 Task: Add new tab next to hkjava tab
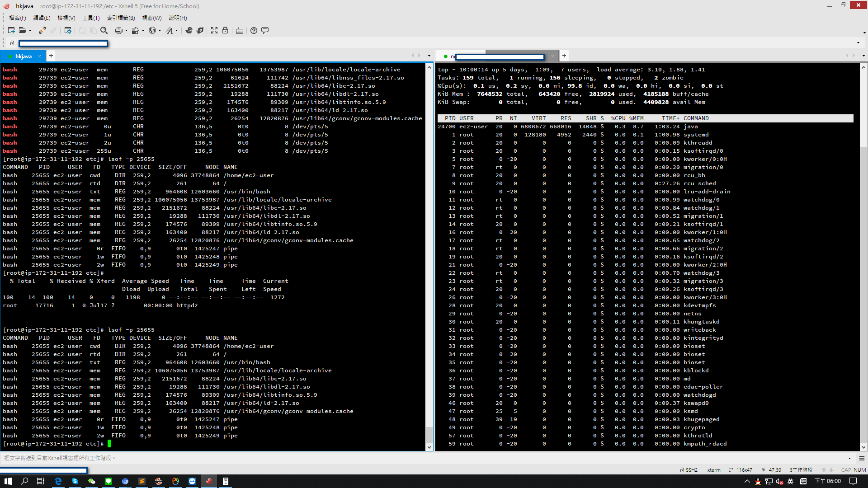51,56
